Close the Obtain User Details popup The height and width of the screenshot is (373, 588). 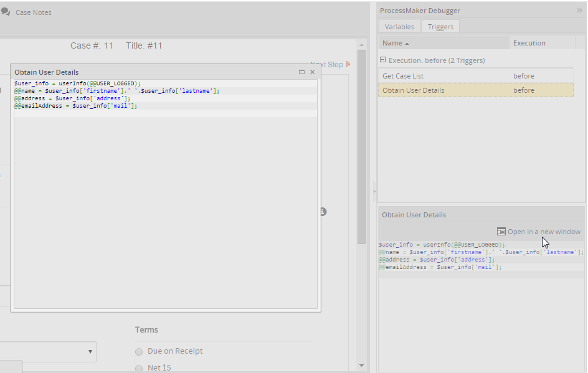(x=313, y=72)
